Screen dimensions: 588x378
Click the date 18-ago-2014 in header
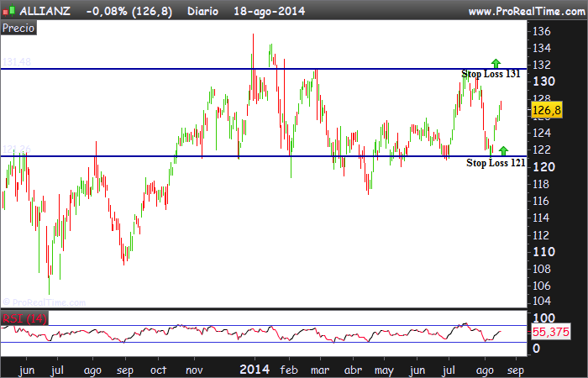[x=270, y=11]
